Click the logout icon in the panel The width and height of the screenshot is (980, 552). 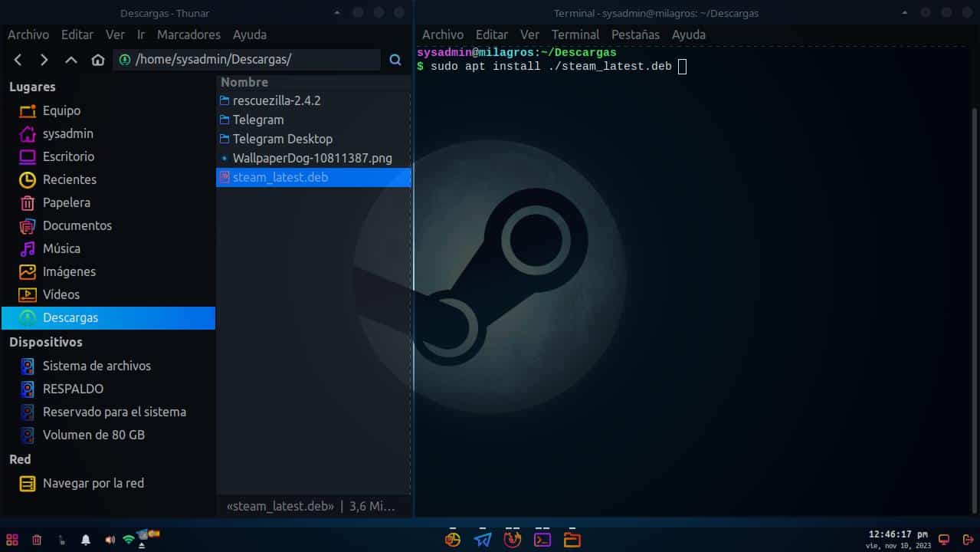tap(968, 540)
